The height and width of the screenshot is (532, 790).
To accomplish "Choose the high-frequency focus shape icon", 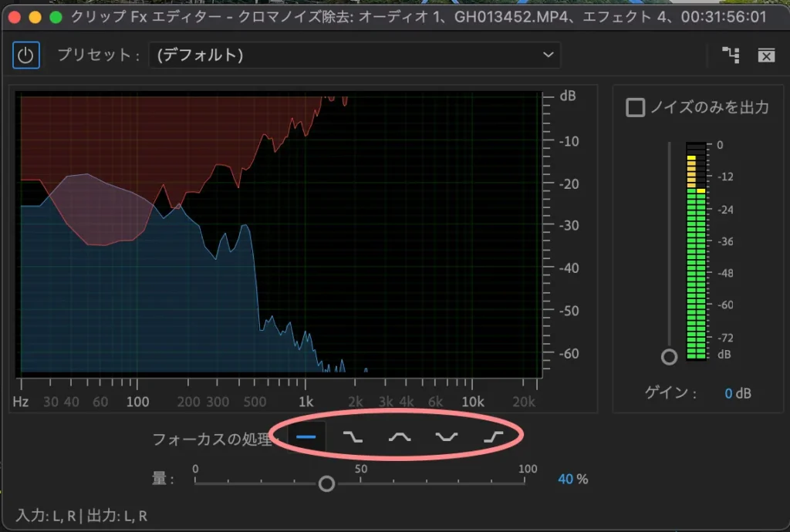I will click(492, 437).
